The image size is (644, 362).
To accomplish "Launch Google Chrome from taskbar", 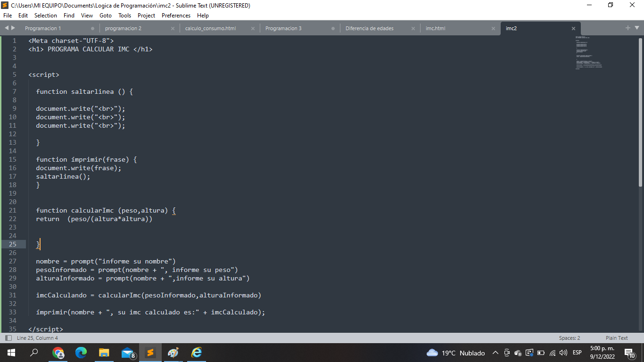I will tap(58, 353).
